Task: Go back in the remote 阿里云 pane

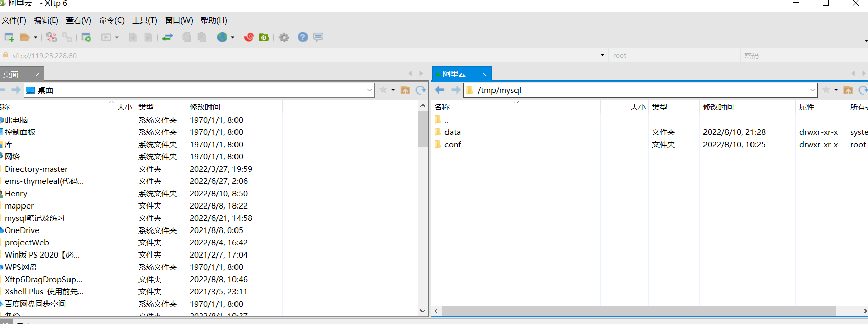Action: click(x=440, y=90)
